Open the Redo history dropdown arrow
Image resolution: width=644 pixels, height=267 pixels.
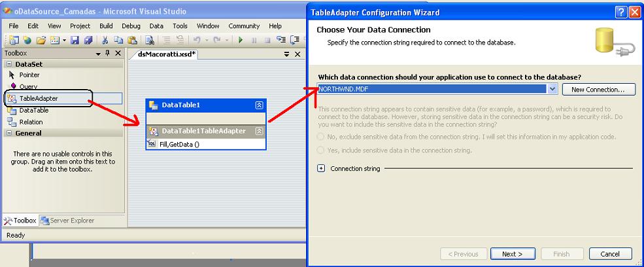227,40
